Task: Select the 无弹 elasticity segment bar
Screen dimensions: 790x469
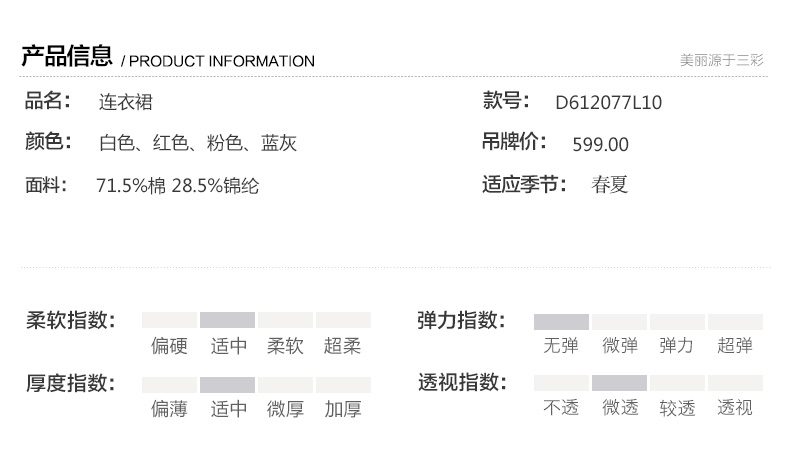Action: click(x=561, y=322)
